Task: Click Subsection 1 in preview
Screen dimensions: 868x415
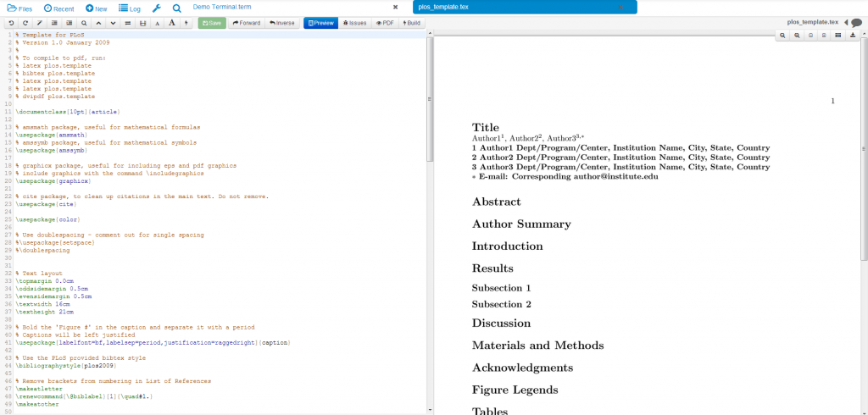Action: pyautogui.click(x=502, y=288)
